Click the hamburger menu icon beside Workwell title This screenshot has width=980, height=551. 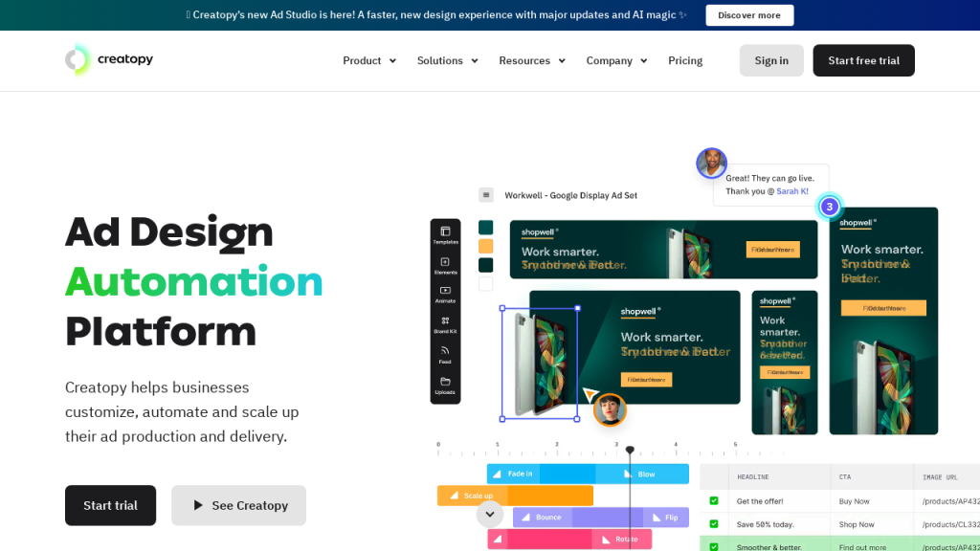point(486,195)
